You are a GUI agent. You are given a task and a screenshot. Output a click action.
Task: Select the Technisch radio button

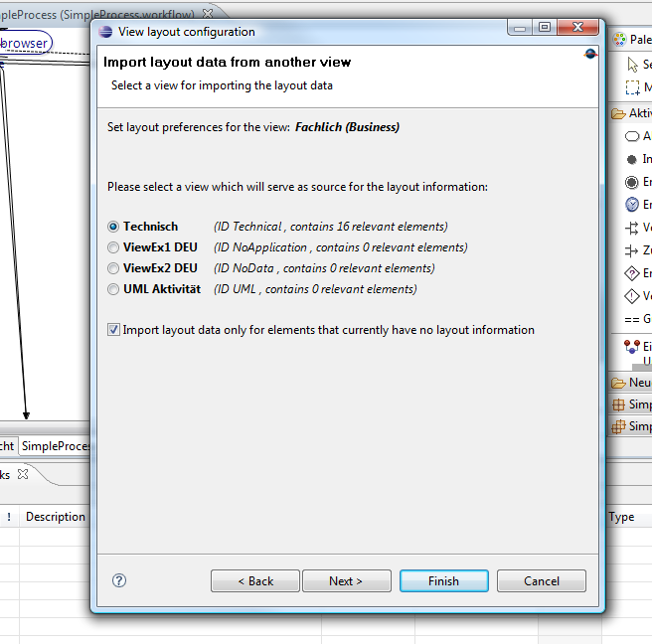click(113, 227)
